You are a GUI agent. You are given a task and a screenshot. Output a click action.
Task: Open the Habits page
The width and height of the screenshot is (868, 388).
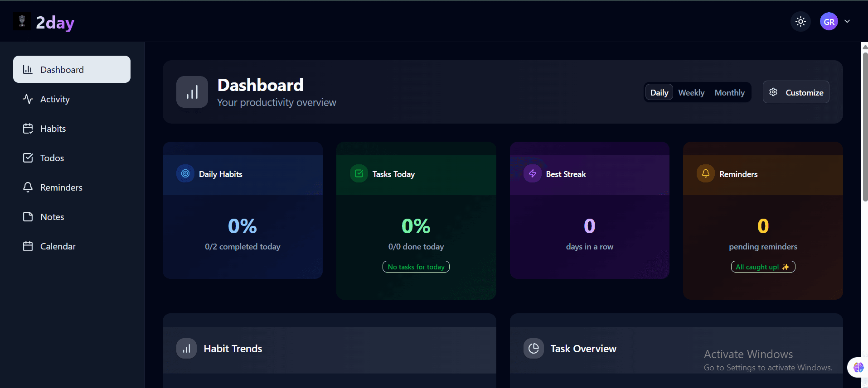pos(72,128)
